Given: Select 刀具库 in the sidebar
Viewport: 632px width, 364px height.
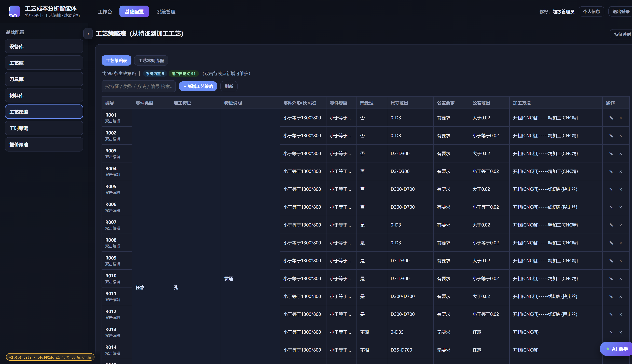Looking at the screenshot, I should 44,79.
